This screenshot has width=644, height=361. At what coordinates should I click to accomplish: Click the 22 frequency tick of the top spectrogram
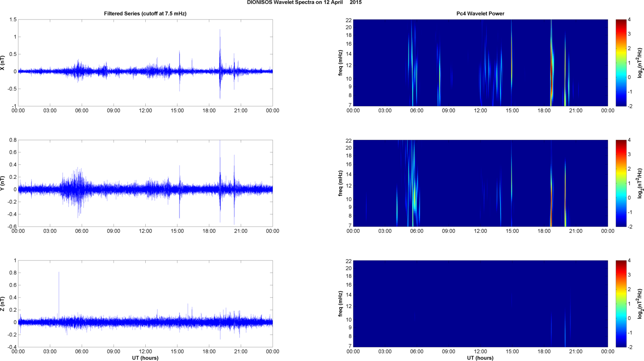tap(349, 20)
